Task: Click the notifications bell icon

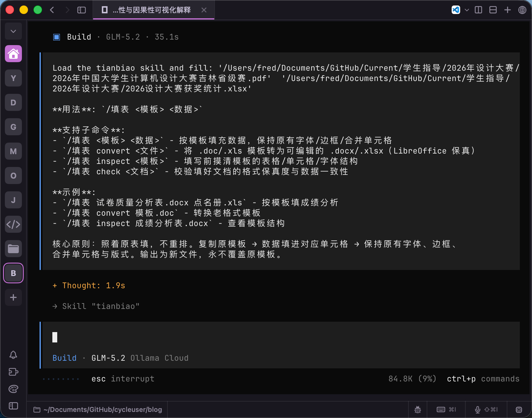Action: 13,355
